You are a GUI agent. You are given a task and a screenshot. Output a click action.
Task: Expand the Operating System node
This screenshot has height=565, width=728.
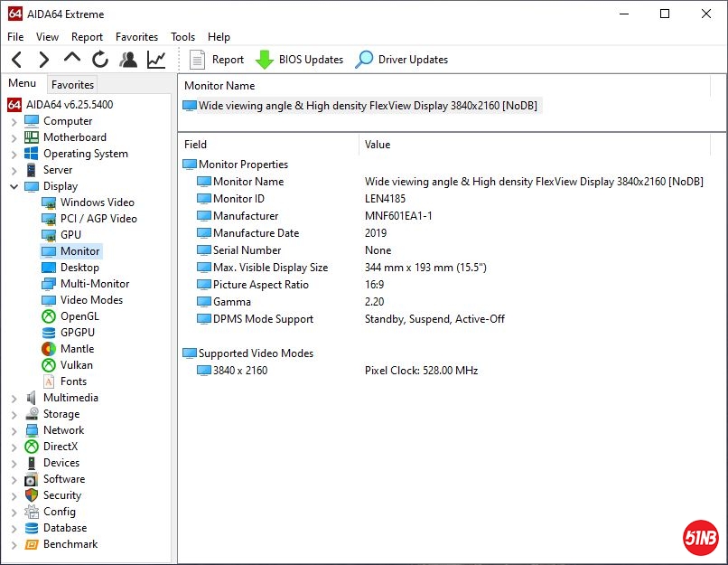(x=14, y=155)
